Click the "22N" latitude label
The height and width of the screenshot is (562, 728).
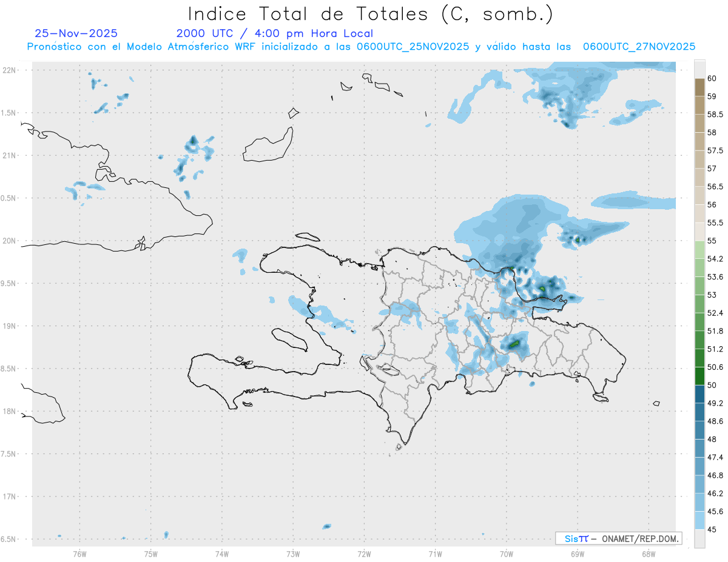click(10, 70)
